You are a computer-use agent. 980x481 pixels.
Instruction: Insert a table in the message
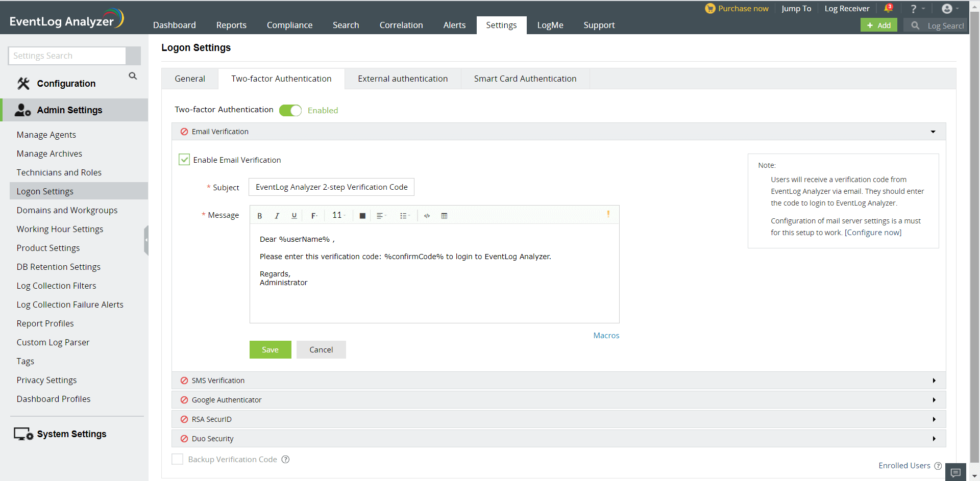tap(444, 216)
